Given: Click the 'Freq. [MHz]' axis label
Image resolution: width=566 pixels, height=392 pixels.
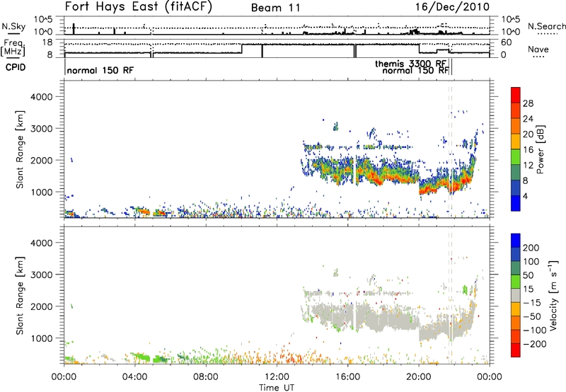Looking at the screenshot, I should click(13, 48).
